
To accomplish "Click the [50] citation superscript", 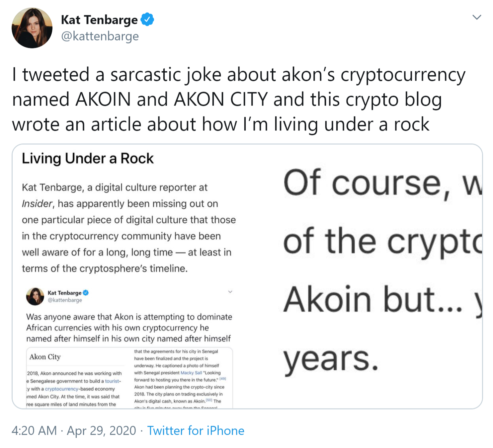I will coord(209,400).
